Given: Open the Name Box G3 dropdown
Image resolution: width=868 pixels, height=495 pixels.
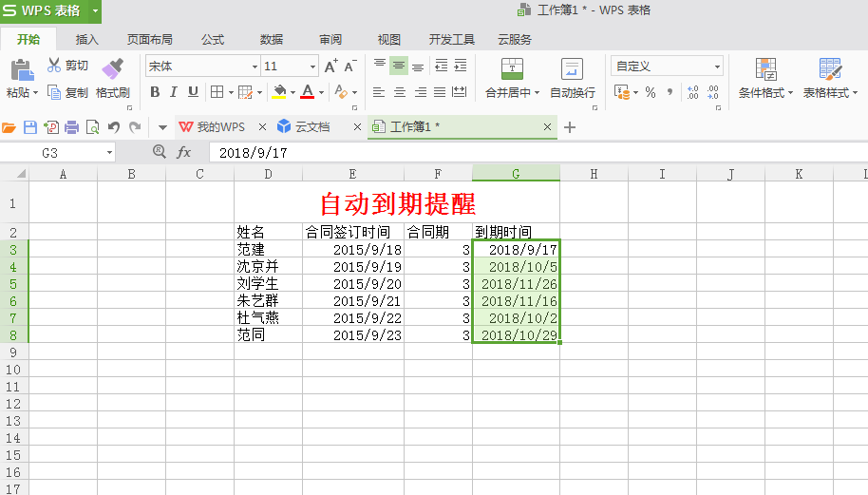Looking at the screenshot, I should click(109, 153).
